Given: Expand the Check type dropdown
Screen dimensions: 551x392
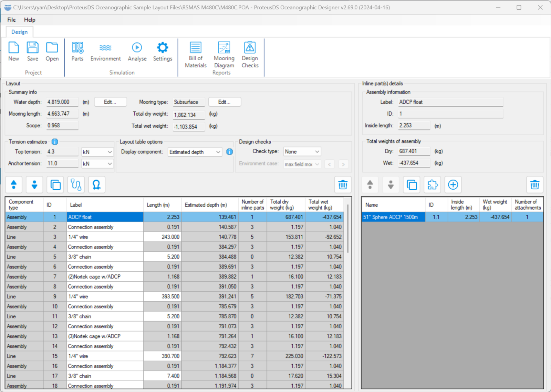Looking at the screenshot, I should tap(317, 152).
